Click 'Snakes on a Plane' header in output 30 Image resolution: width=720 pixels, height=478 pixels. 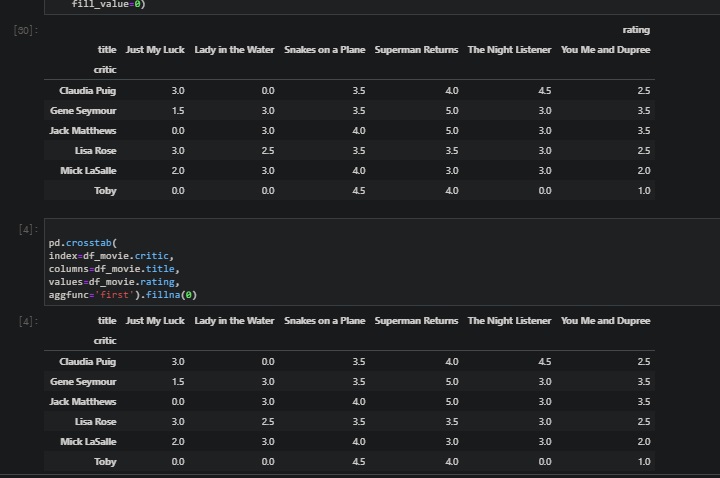[325, 50]
